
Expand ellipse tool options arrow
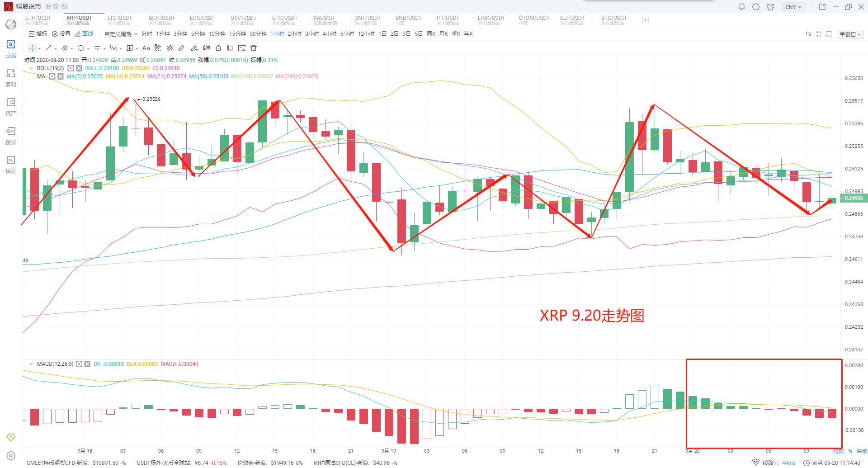pyautogui.click(x=88, y=48)
